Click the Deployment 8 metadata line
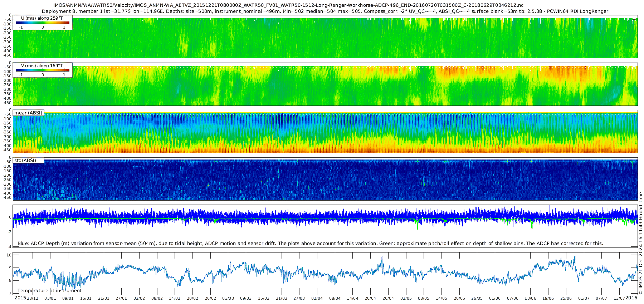 click(x=325, y=11)
